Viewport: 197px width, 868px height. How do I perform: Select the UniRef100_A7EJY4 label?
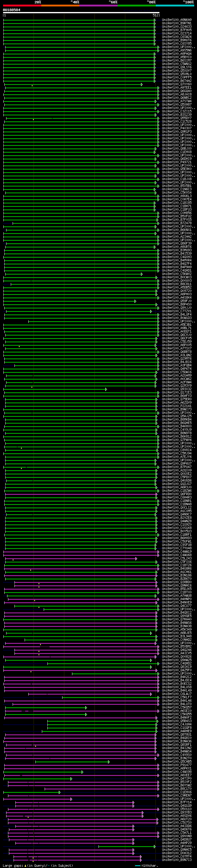(176, 457)
